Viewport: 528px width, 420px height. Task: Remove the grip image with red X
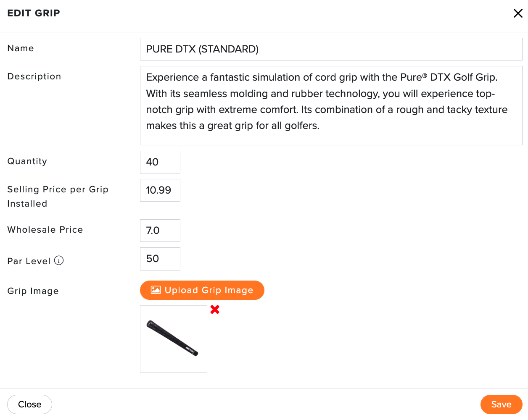click(215, 310)
